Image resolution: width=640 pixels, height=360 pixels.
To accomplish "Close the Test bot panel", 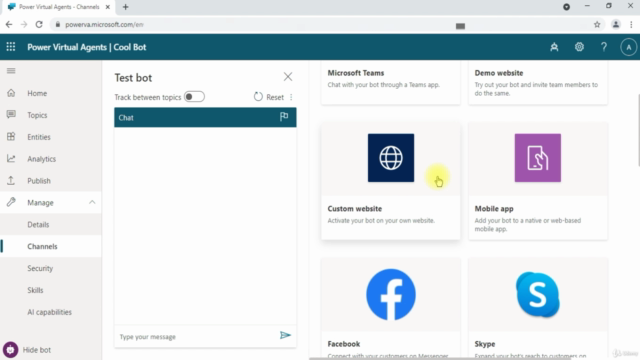I will click(x=288, y=77).
